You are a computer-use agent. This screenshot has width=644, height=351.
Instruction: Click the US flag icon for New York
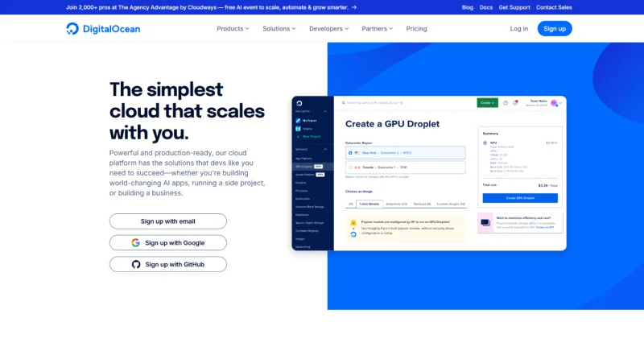(357, 153)
